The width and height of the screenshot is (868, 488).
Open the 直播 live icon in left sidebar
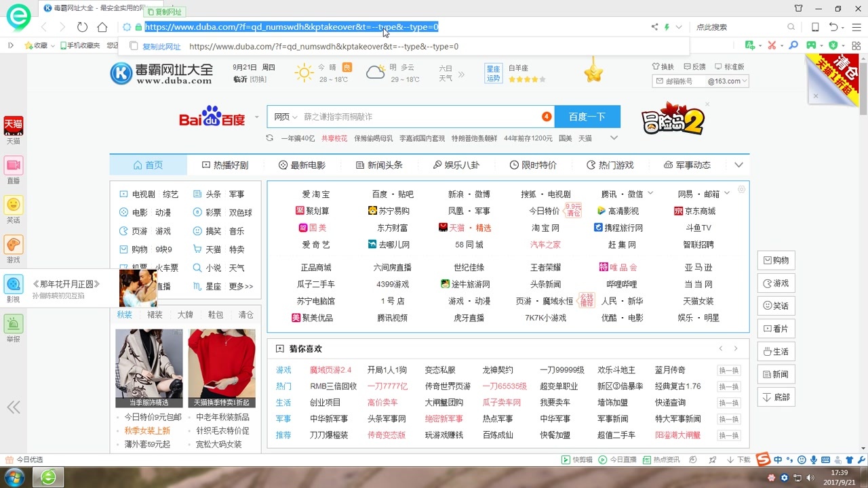click(x=14, y=165)
